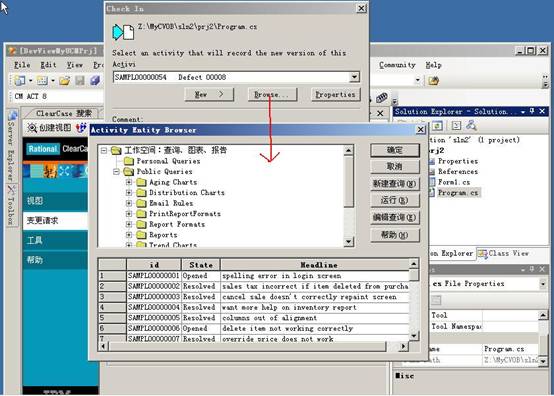The height and width of the screenshot is (396, 554).
Task: Click the New Project icon in the Visual Studio toolbar
Action: pos(19,81)
